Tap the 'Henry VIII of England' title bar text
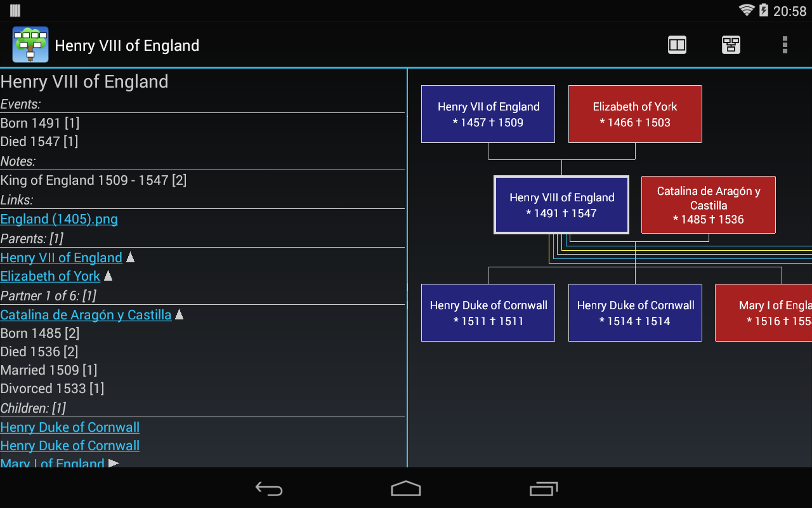This screenshot has height=508, width=812. pyautogui.click(x=127, y=46)
